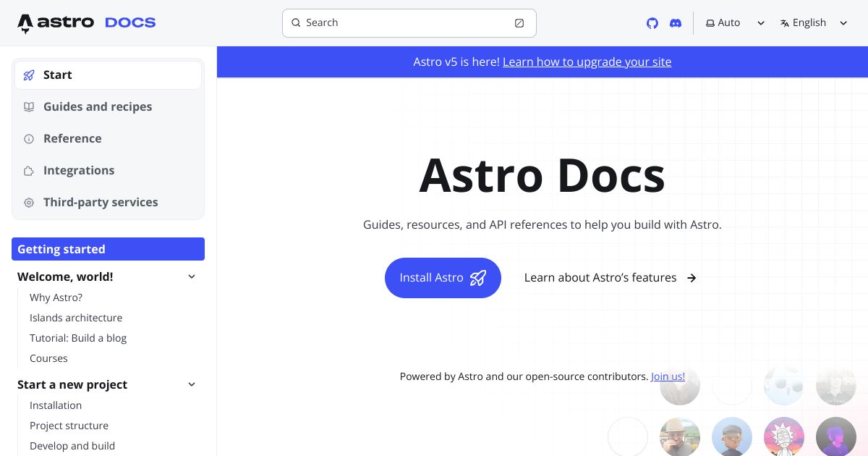Screen dimensions: 868x456
Task: Open the Auto theme dropdown
Action: click(x=736, y=23)
